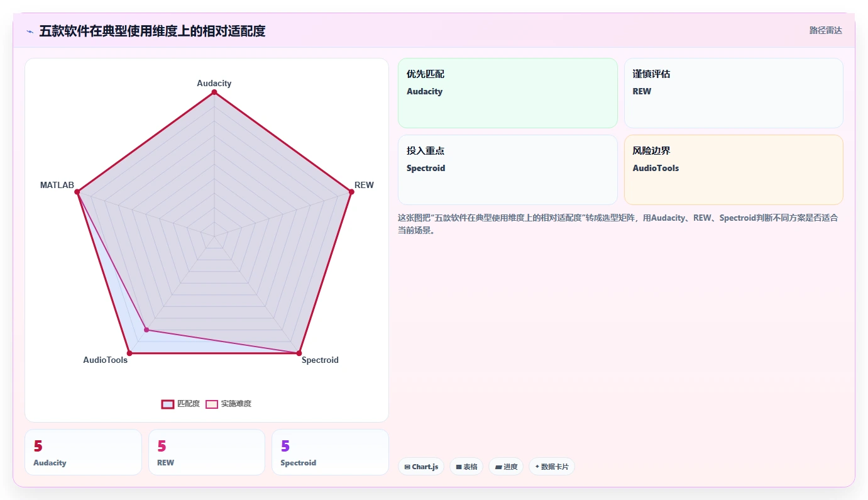Toggle the 实施难度 legend entry
868x500 pixels.
coord(229,404)
